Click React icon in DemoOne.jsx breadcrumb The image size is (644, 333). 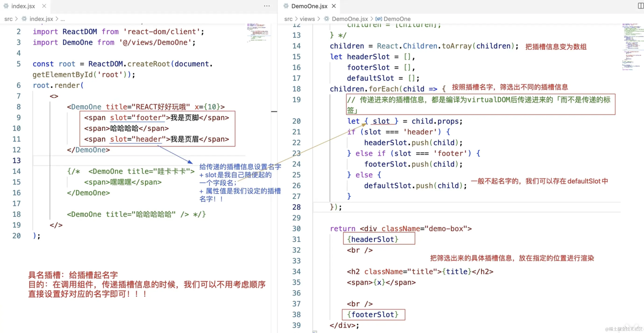click(326, 19)
